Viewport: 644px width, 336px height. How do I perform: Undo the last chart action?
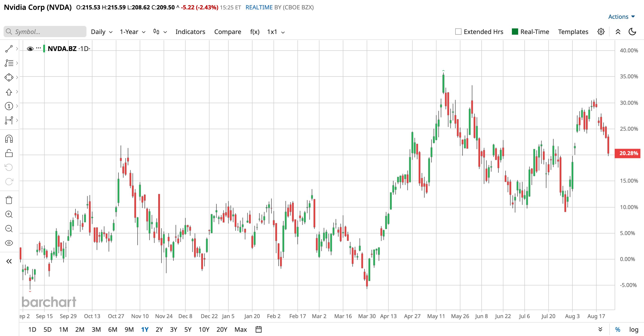[x=9, y=167]
